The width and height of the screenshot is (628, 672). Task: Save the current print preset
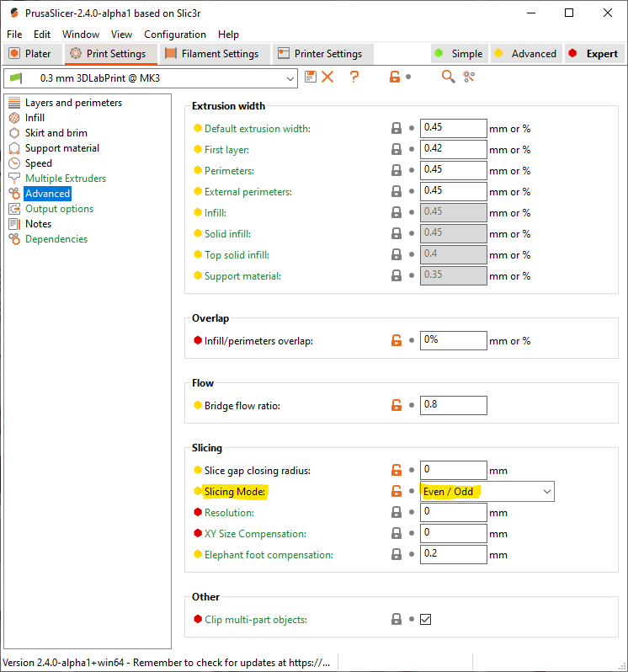coord(311,77)
